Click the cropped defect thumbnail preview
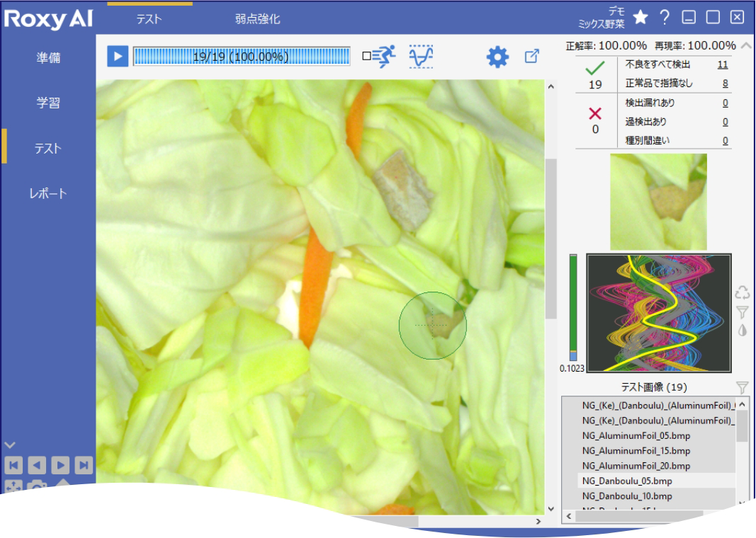Screen dimensions: 756x538 click(x=659, y=202)
